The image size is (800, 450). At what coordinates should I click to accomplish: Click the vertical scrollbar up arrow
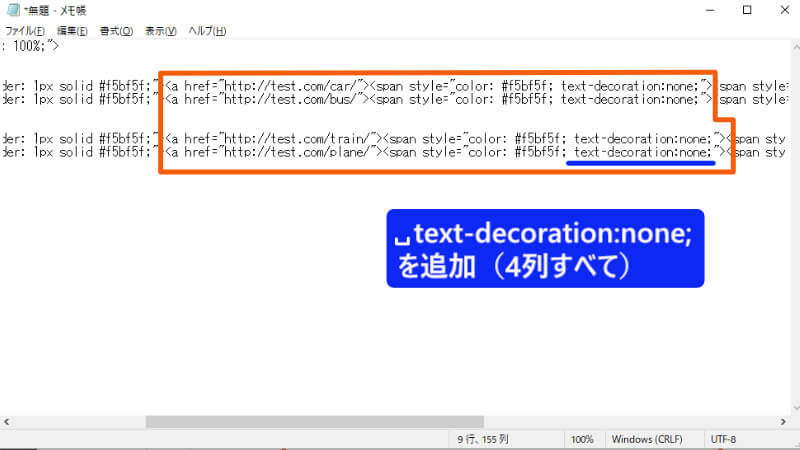795,47
